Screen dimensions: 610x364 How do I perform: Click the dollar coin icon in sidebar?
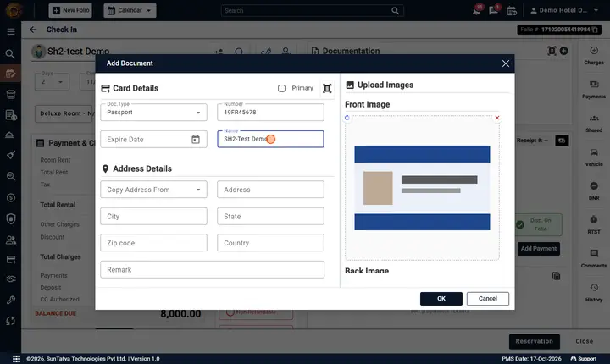tap(11, 198)
